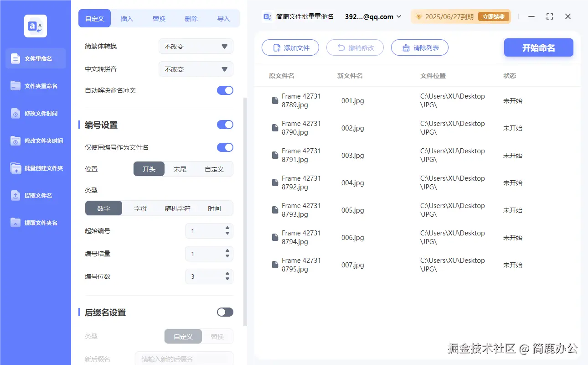Click the 替换 suffix type button
The image size is (588, 365).
217,337
